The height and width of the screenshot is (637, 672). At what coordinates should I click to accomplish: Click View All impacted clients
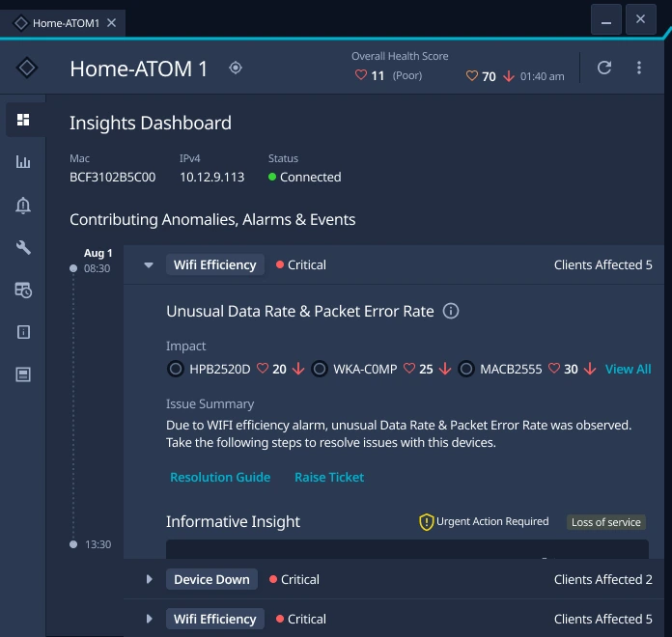628,369
